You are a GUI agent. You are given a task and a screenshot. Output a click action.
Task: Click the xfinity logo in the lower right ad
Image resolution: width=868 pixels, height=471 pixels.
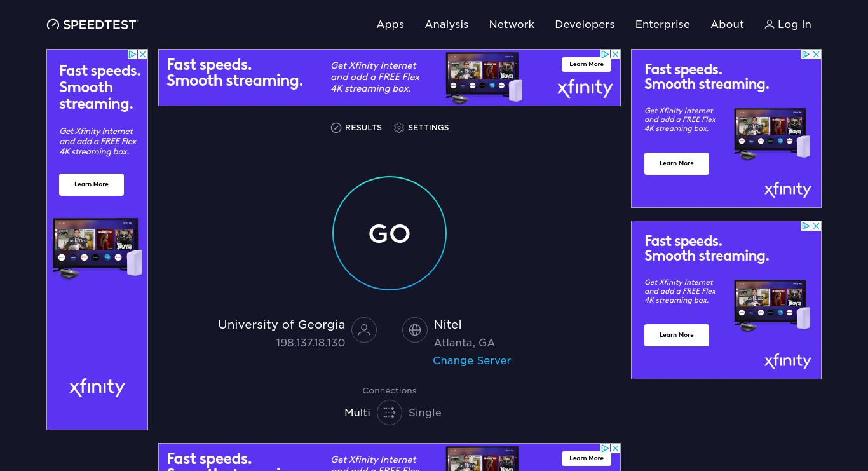pyautogui.click(x=788, y=361)
